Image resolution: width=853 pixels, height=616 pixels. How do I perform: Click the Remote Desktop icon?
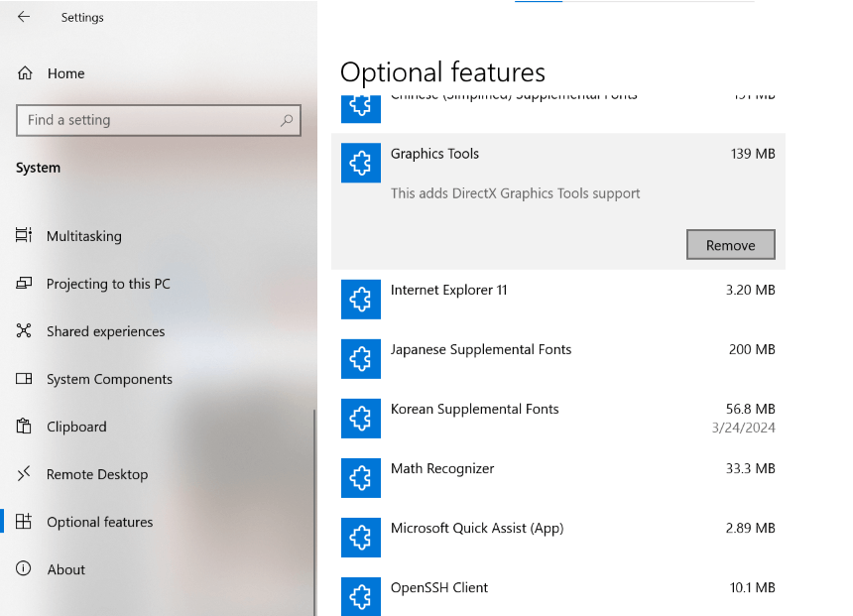24,474
